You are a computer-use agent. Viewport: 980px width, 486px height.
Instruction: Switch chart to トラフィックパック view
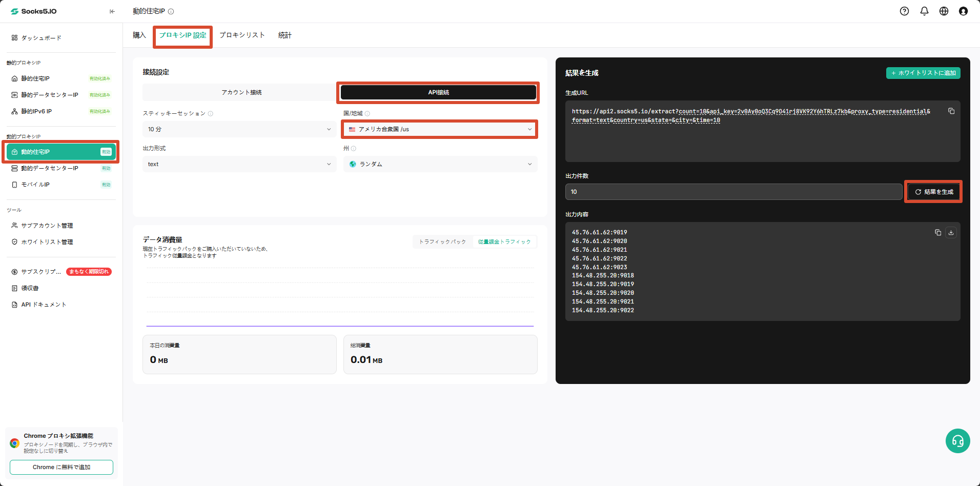443,242
